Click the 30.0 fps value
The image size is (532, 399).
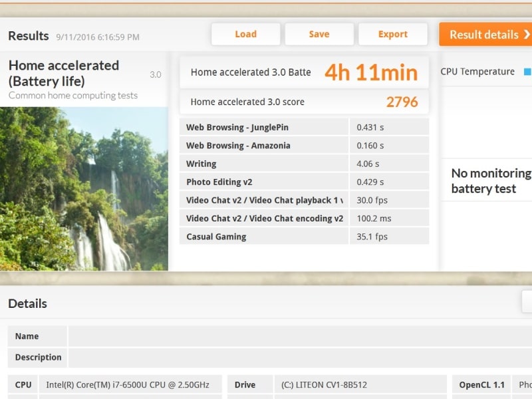pos(372,200)
